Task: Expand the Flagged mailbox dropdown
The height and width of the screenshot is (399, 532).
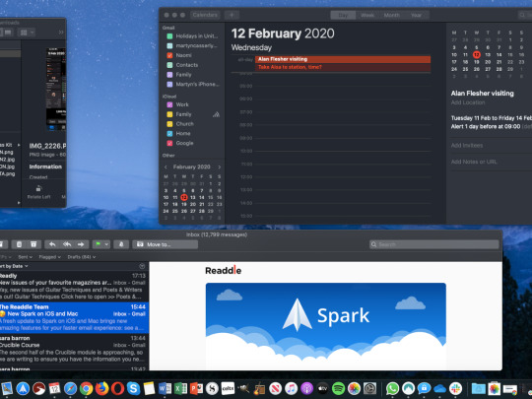Action: 49,257
